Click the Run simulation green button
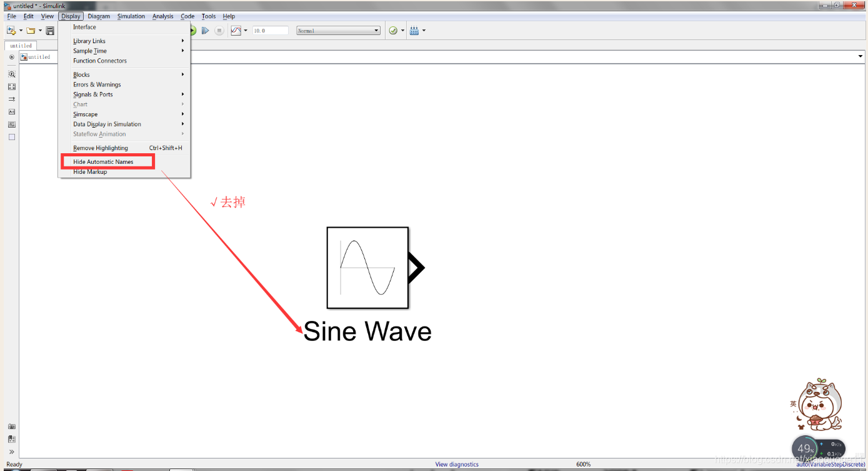 tap(192, 30)
